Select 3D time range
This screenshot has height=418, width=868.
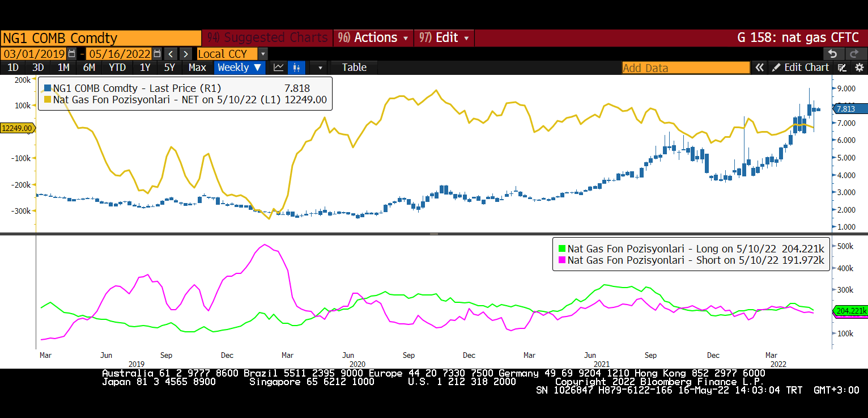(38, 67)
